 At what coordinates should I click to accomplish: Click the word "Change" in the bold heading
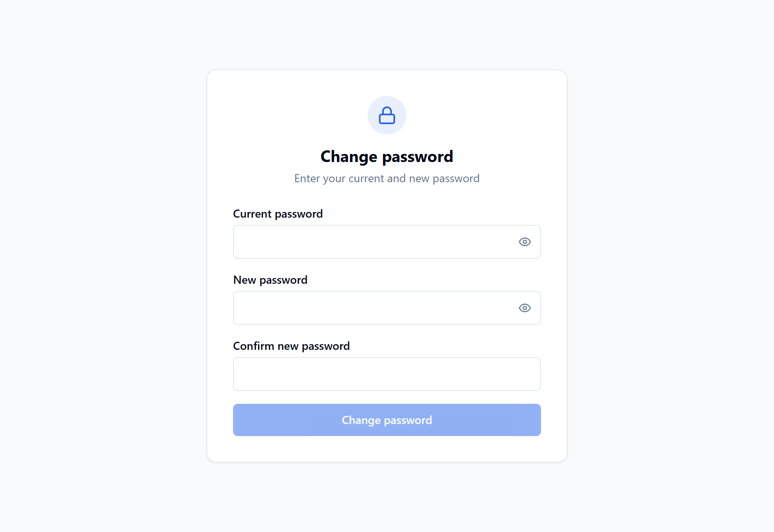point(349,157)
